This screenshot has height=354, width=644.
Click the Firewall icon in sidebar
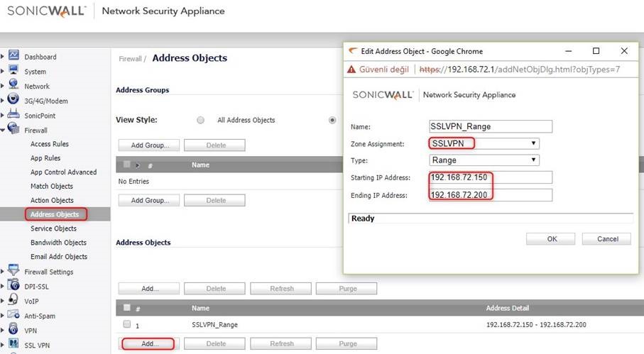coord(13,128)
